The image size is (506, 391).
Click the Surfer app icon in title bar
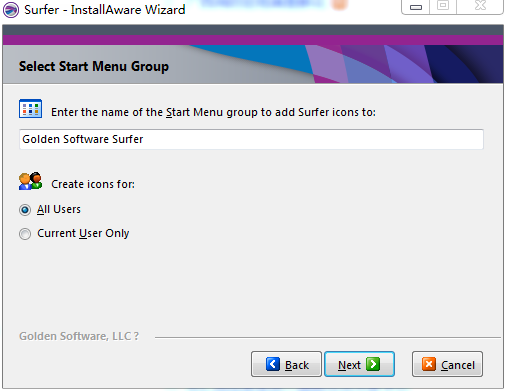(x=11, y=10)
